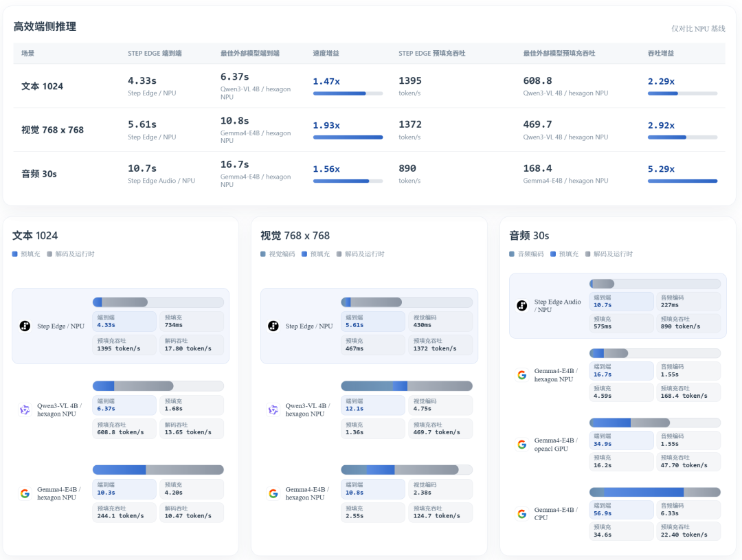Click the Step Edge / NPU timing bar in 文本 1024
Viewport: 742px width, 560px height.
158,302
